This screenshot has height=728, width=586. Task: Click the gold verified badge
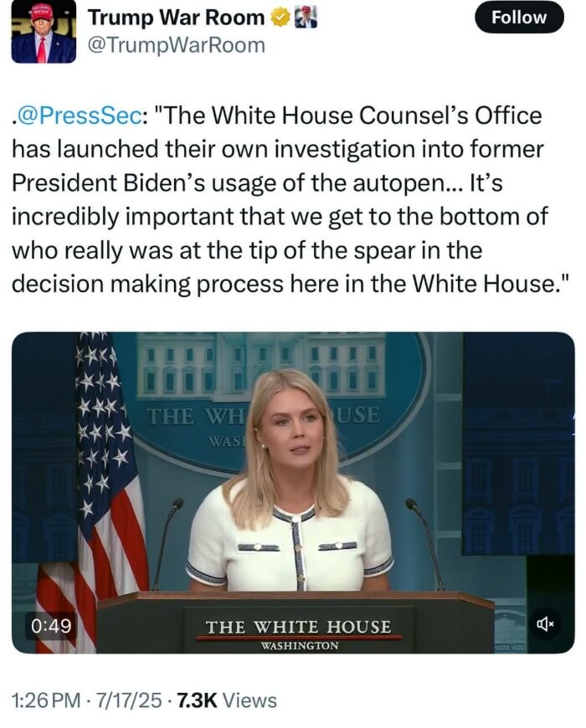[280, 18]
